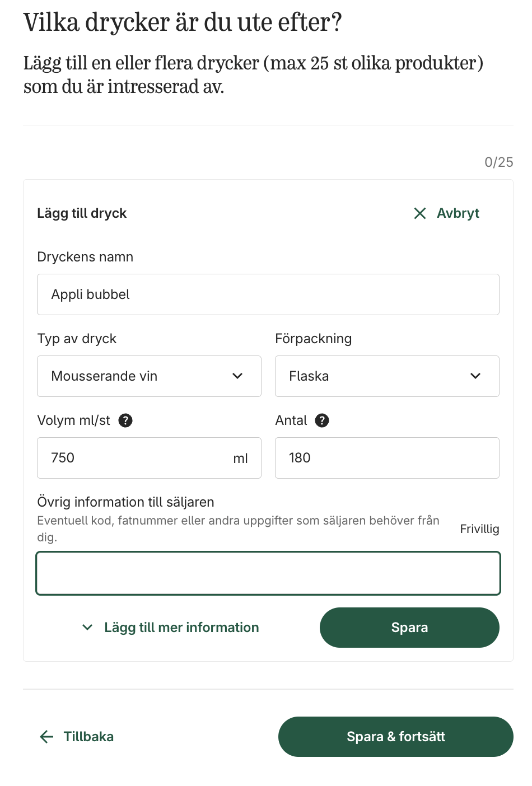Click the Övrig information till säljaren field
The width and height of the screenshot is (532, 786).
[x=268, y=573]
